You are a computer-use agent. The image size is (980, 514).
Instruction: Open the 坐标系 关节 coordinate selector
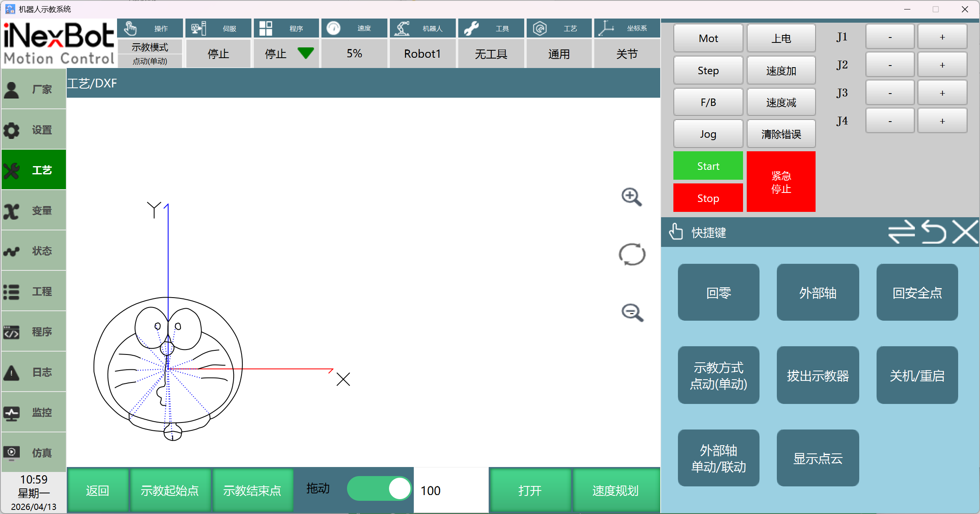[626, 54]
